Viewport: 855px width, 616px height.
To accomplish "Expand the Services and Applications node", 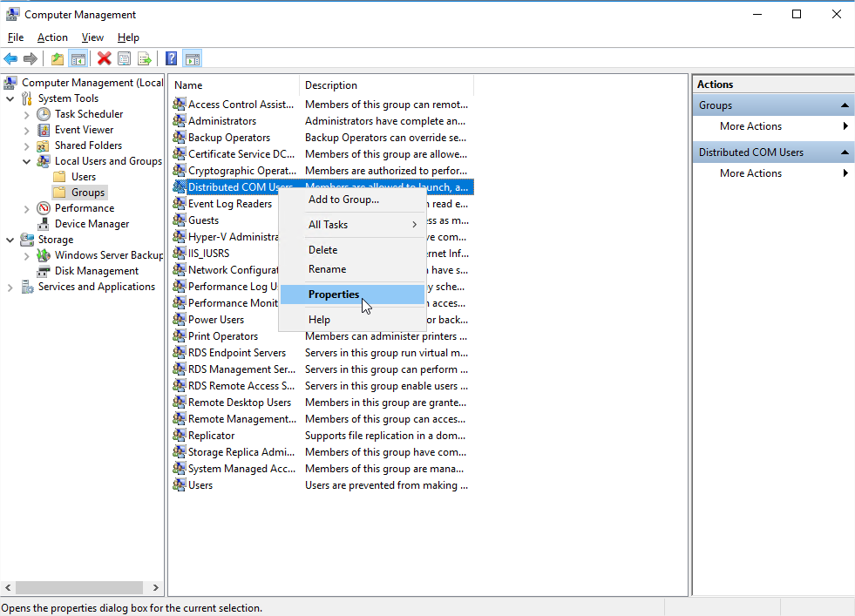I will coord(10,287).
